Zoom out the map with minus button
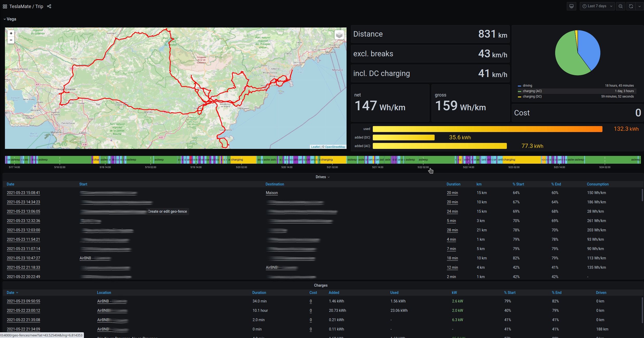This screenshot has width=644, height=338. point(11,40)
